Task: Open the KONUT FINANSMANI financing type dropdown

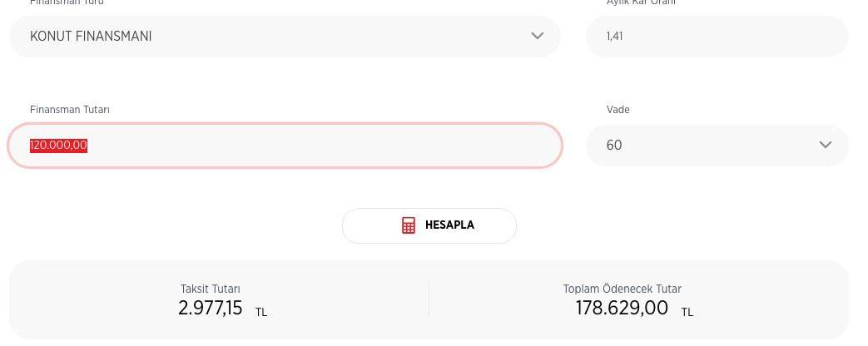Action: [x=285, y=36]
